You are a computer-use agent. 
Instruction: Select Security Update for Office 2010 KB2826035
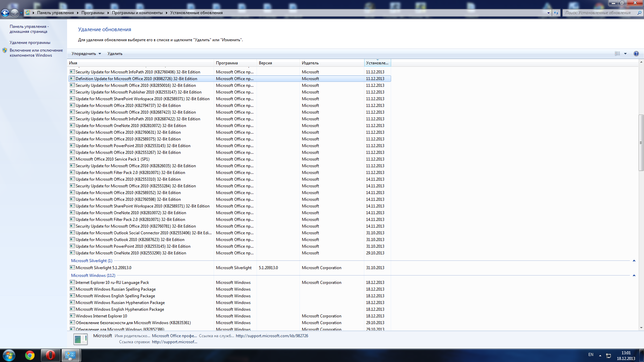click(x=229, y=166)
